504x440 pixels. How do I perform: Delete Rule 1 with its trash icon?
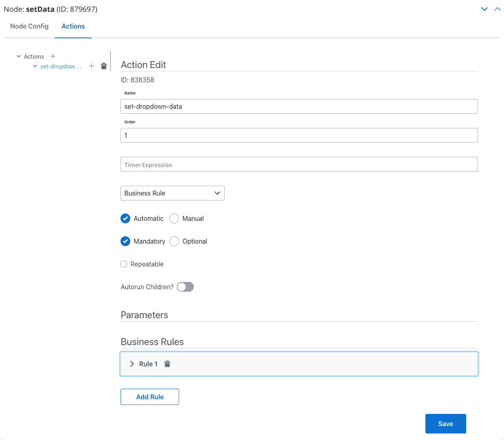167,364
